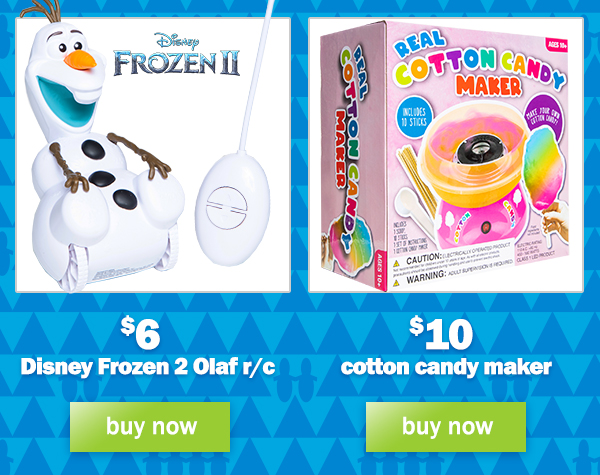Screen dimensions: 600x475
Task: Open the cotton candy maker title link
Action: coord(446,367)
